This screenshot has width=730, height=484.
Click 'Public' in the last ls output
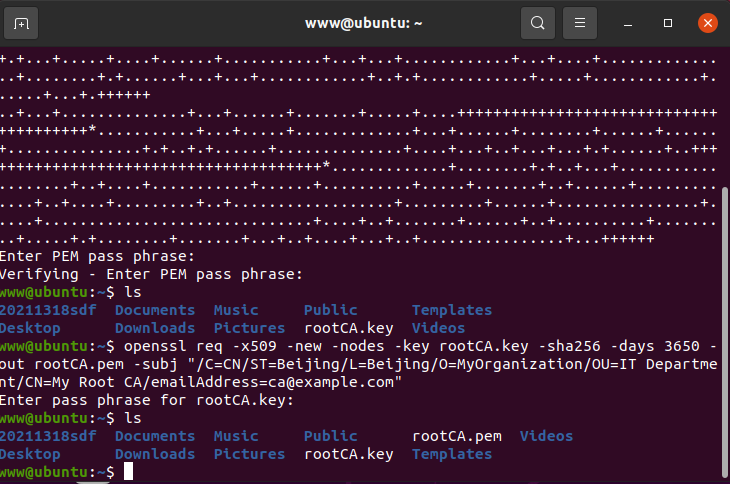coord(331,436)
